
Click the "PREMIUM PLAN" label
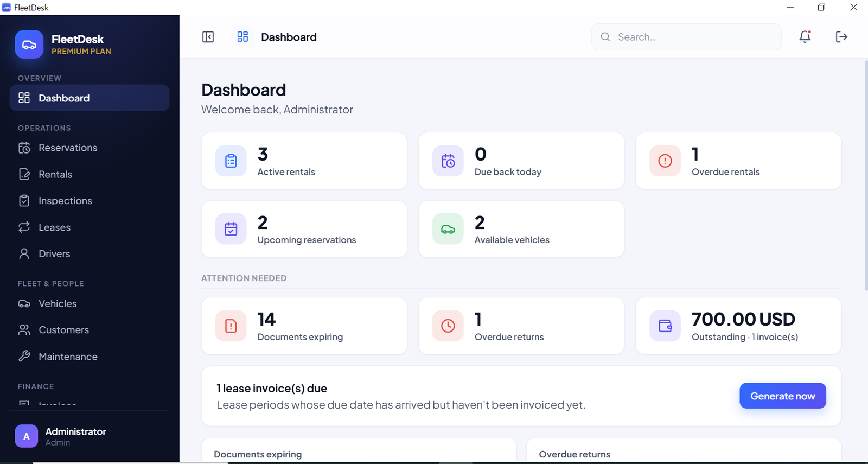[81, 52]
